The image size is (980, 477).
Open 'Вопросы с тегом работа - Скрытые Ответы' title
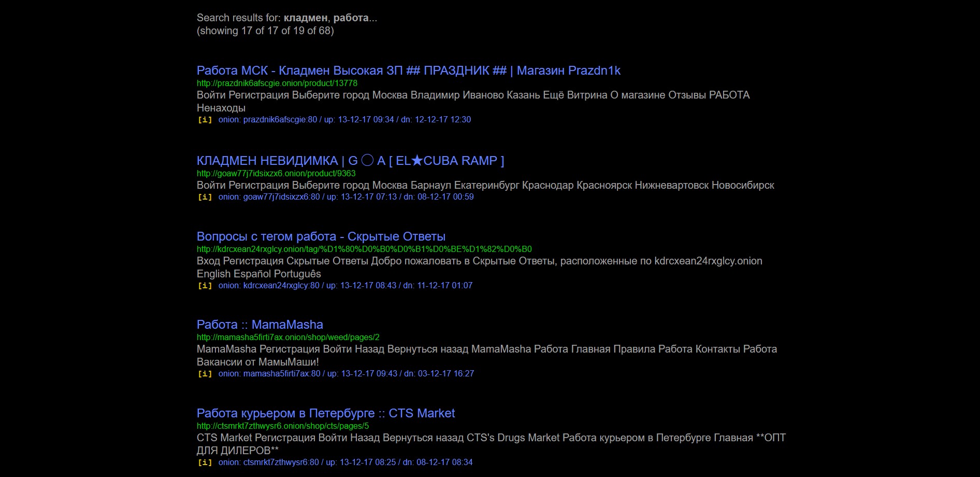click(x=321, y=236)
